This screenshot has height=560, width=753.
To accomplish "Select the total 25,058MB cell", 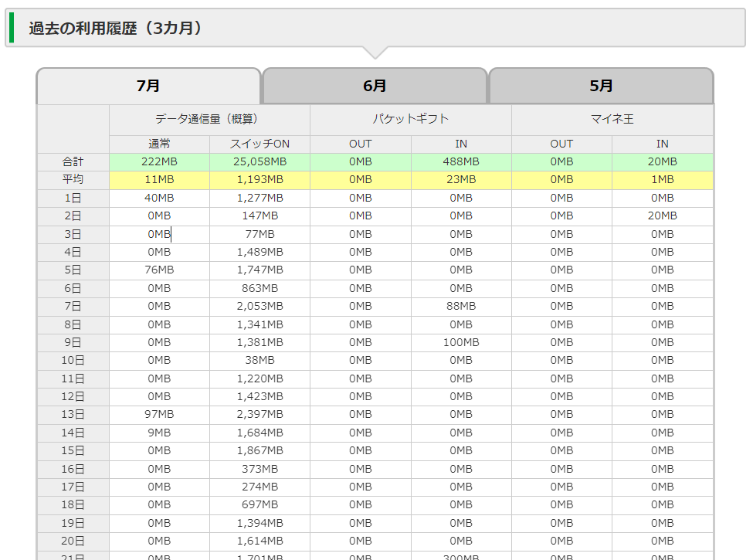I will [x=259, y=162].
